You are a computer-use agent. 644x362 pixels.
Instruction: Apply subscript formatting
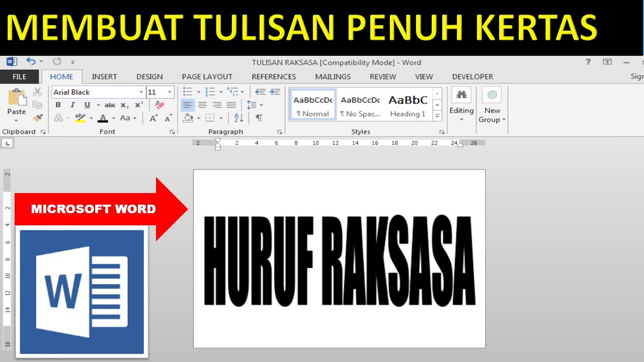coord(125,105)
